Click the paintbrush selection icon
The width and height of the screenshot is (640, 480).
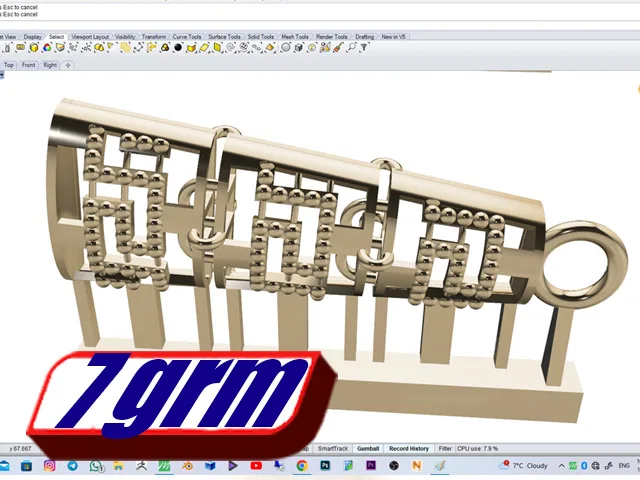pos(338,48)
